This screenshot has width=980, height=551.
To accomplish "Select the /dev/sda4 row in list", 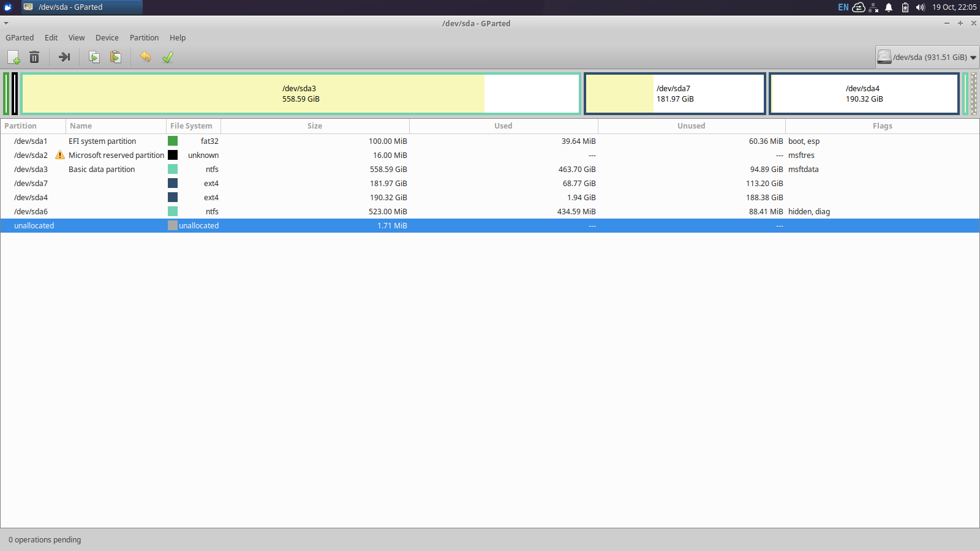I will 490,197.
